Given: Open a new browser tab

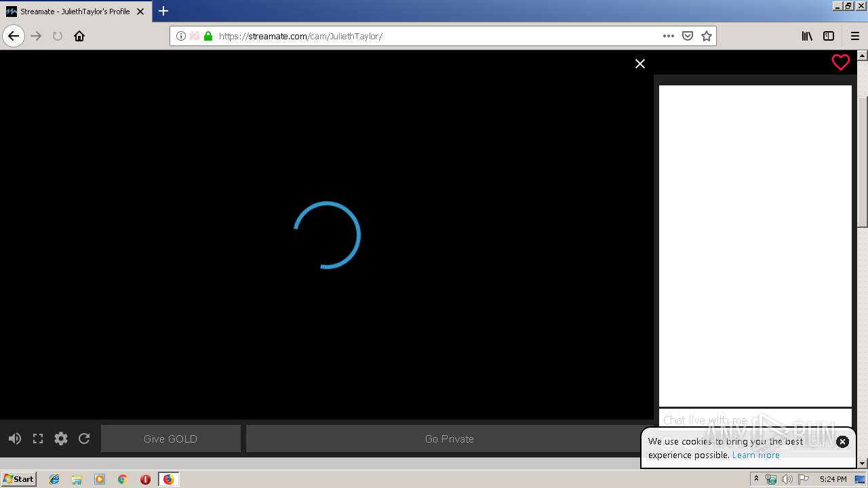Looking at the screenshot, I should tap(163, 11).
